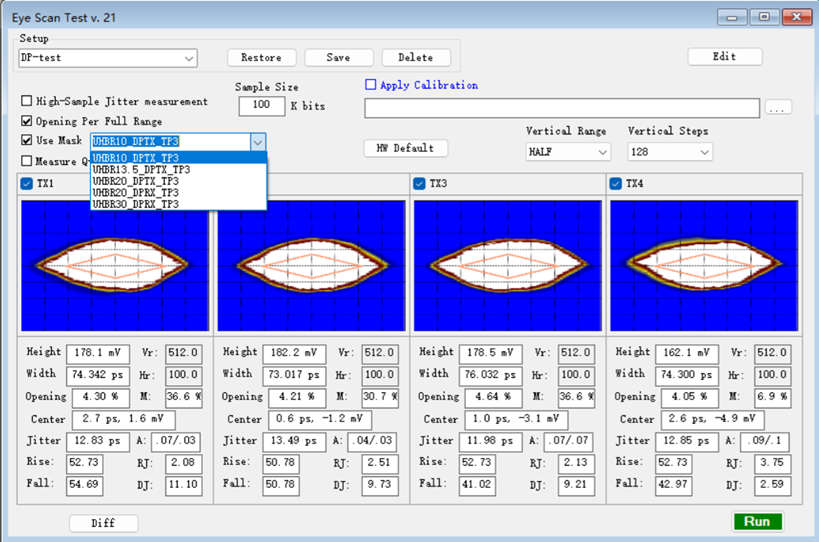Click the HW Default button
This screenshot has height=542, width=819.
click(x=405, y=148)
